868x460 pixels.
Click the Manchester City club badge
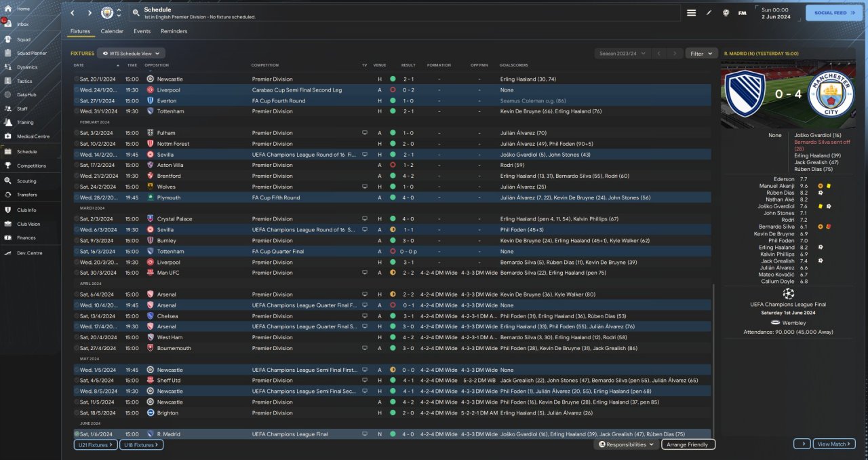(x=107, y=13)
